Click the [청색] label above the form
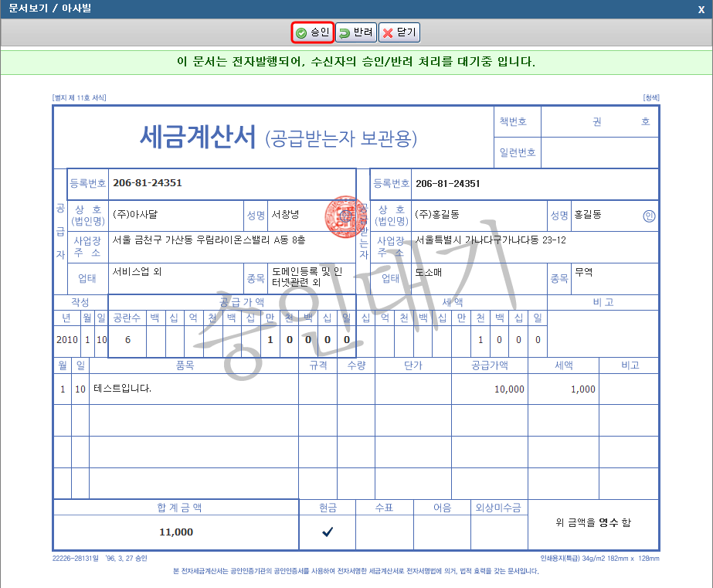Image resolution: width=713 pixels, height=588 pixels. coord(650,98)
